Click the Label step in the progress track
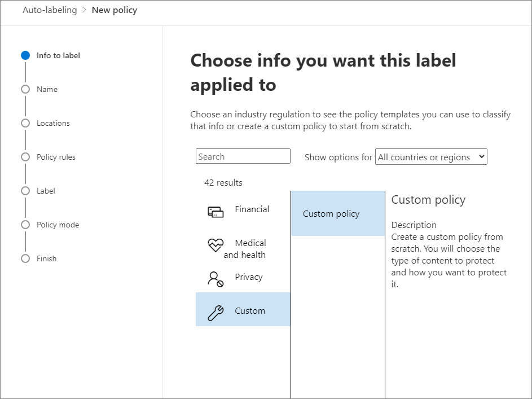The height and width of the screenshot is (399, 532). tap(25, 190)
